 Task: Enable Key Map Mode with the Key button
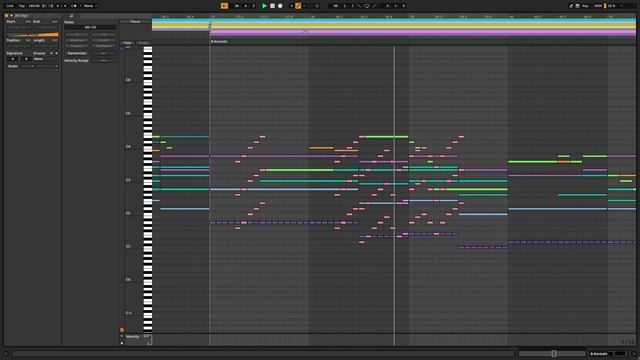[585, 6]
